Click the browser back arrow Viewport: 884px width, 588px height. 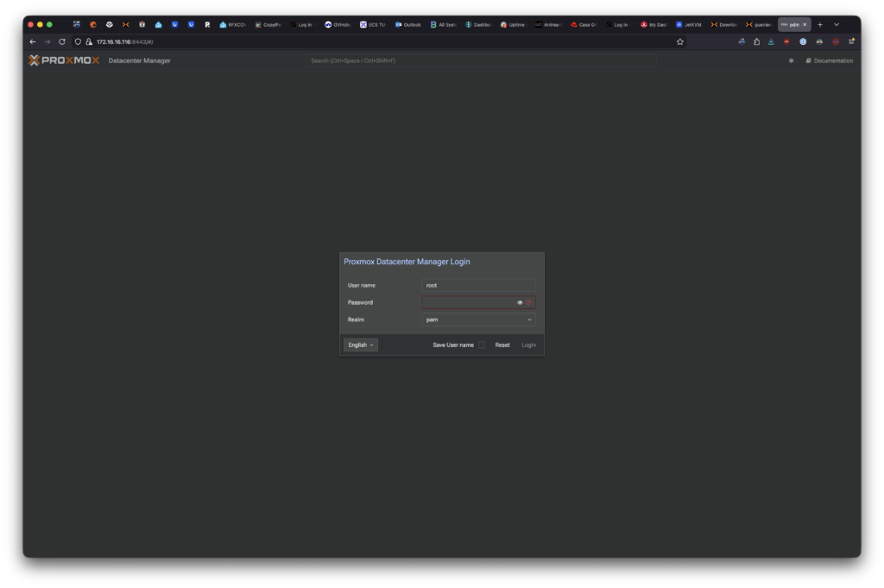pos(33,41)
